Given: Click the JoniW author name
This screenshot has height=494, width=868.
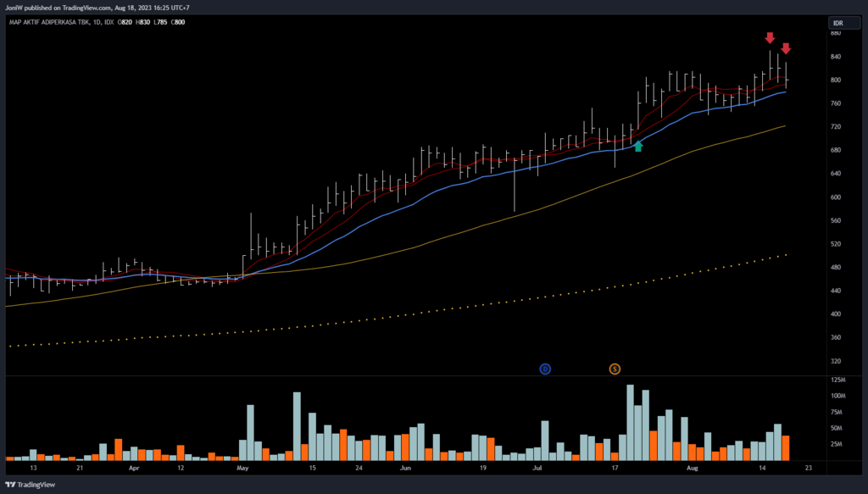Looking at the screenshot, I should coord(15,8).
